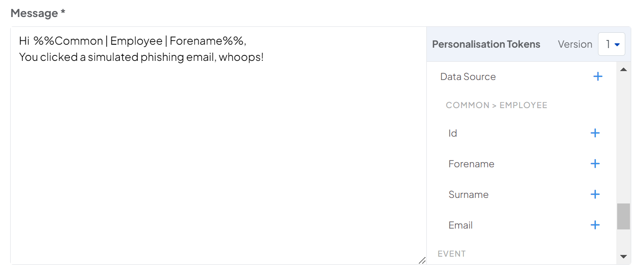The image size is (644, 269).
Task: Click the EVENT group header
Action: point(451,254)
